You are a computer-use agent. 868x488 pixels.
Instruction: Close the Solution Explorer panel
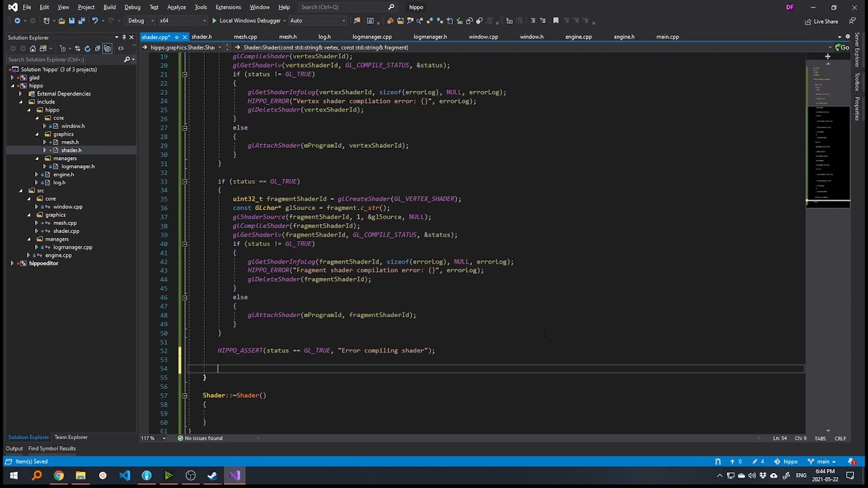[x=132, y=37]
